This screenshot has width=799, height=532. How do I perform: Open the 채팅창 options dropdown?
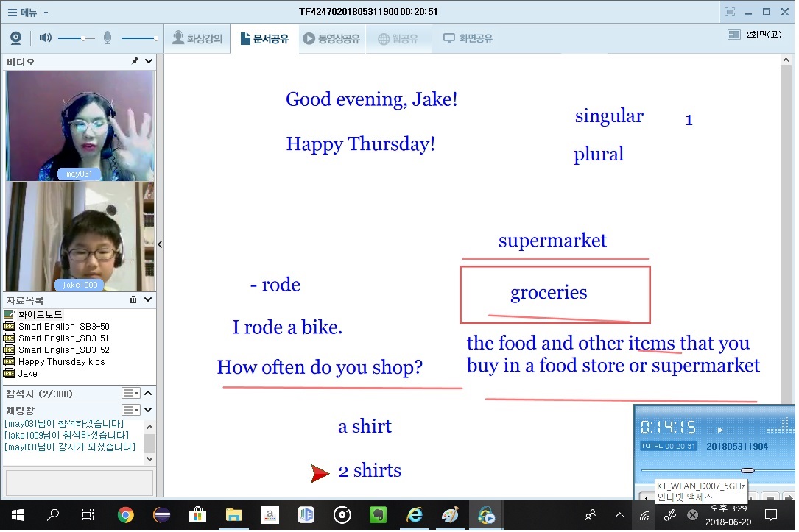(x=130, y=410)
